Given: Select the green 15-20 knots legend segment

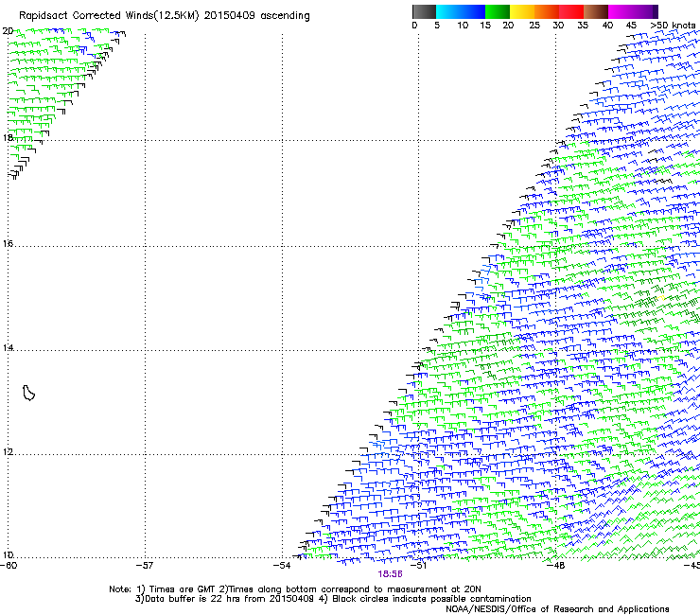Looking at the screenshot, I should point(498,11).
